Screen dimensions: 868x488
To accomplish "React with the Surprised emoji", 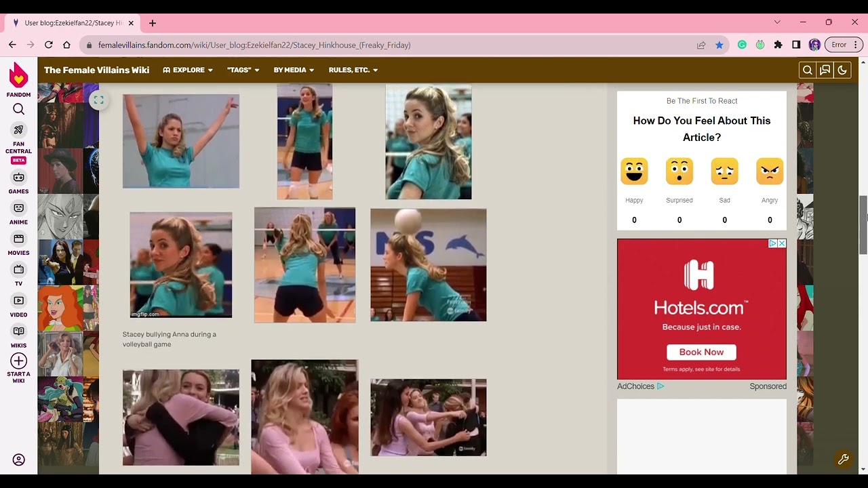I will pos(679,171).
